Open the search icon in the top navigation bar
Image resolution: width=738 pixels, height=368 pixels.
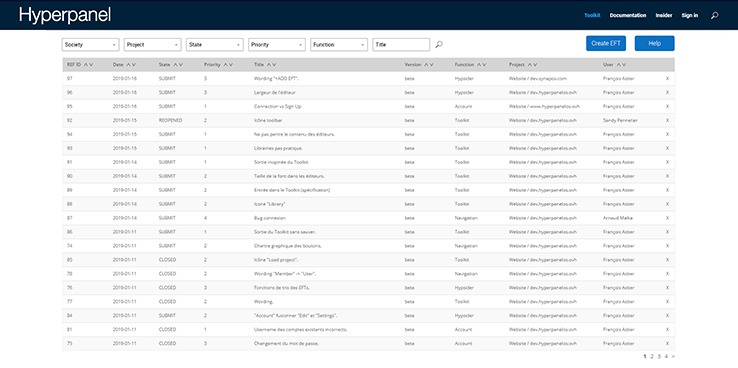pyautogui.click(x=714, y=16)
